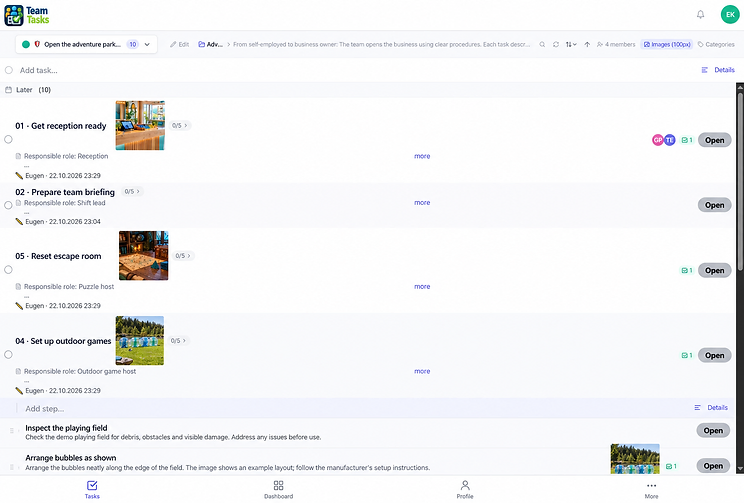This screenshot has width=744, height=503.
Task: Expand 0/5 steps of Prepare team briefing
Action: (x=132, y=192)
